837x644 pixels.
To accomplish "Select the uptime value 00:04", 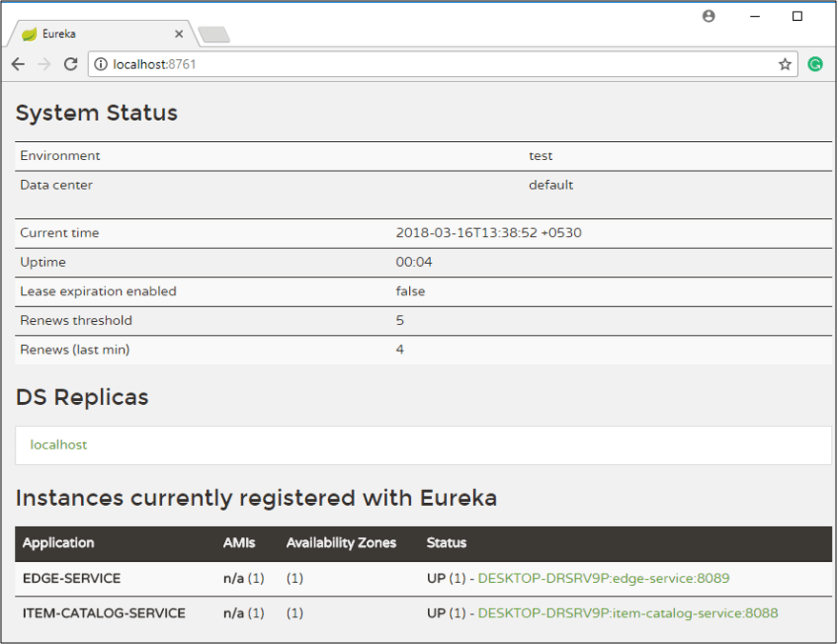I will click(x=415, y=263).
